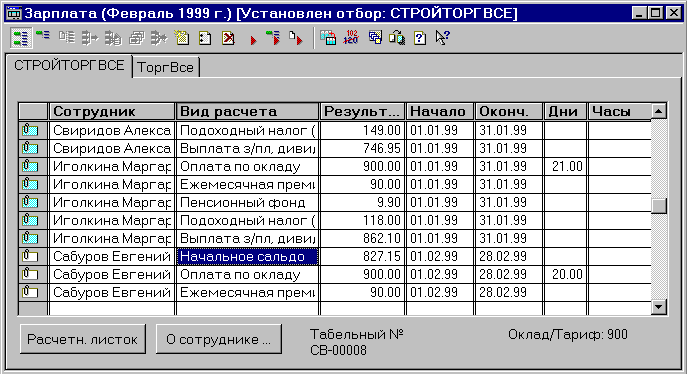Viewport: 687px width, 374px height.
Task: Switch to the ТоргВсе tab
Action: point(165,67)
